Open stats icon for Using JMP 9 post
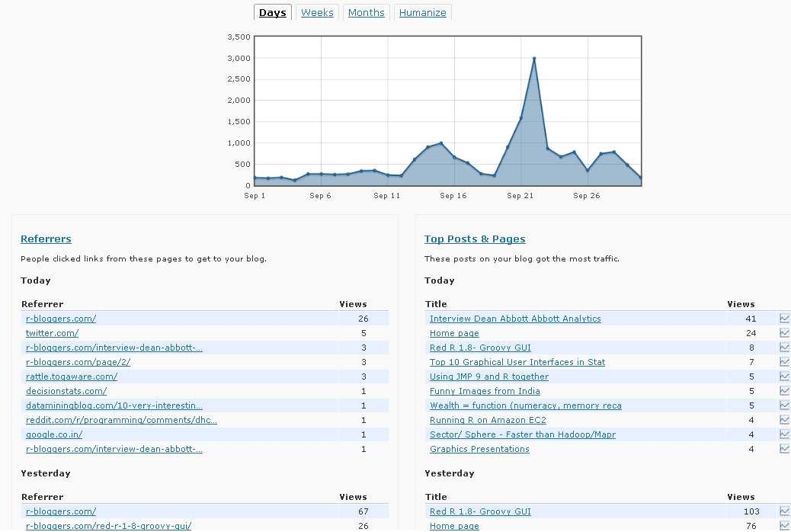 [x=785, y=377]
